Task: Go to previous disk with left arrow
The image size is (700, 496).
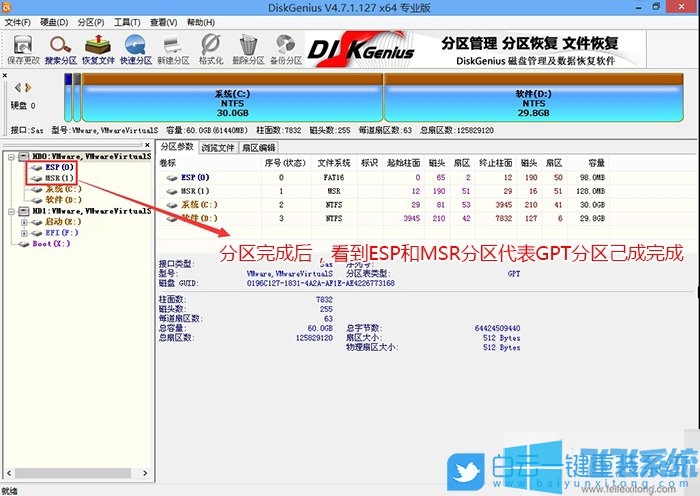Action: click(x=17, y=88)
